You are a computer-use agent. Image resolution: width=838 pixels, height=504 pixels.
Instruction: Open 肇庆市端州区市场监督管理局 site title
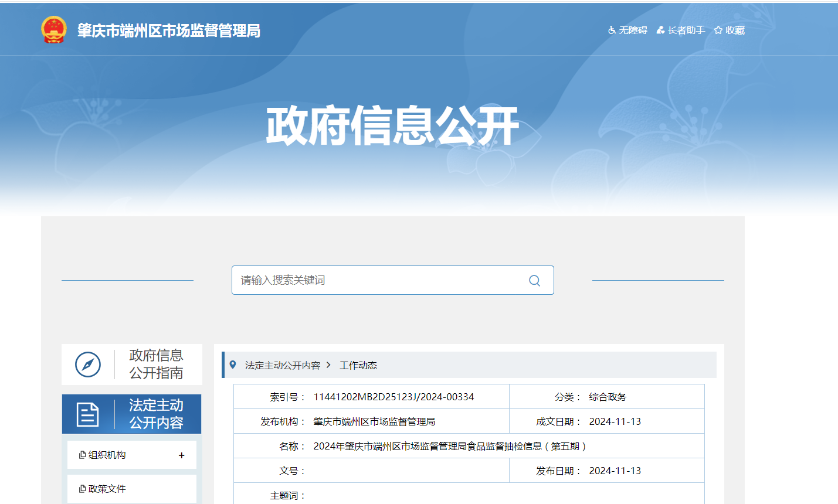click(x=169, y=30)
